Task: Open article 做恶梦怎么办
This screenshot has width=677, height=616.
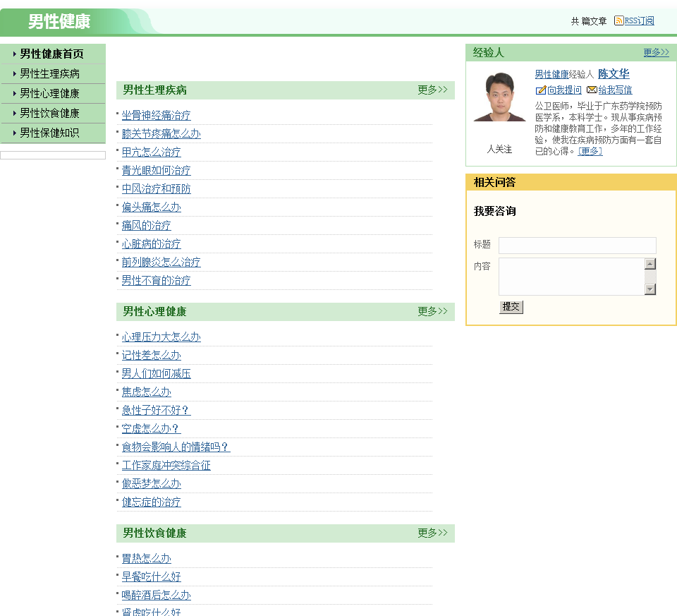Action: (151, 484)
